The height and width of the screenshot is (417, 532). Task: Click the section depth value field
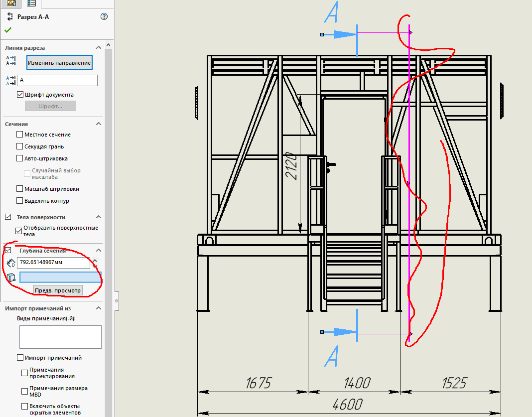[53, 263]
